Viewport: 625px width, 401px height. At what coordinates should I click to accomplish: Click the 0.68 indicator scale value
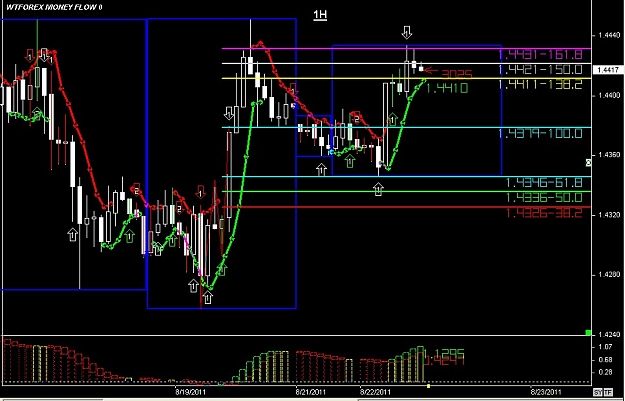click(603, 360)
